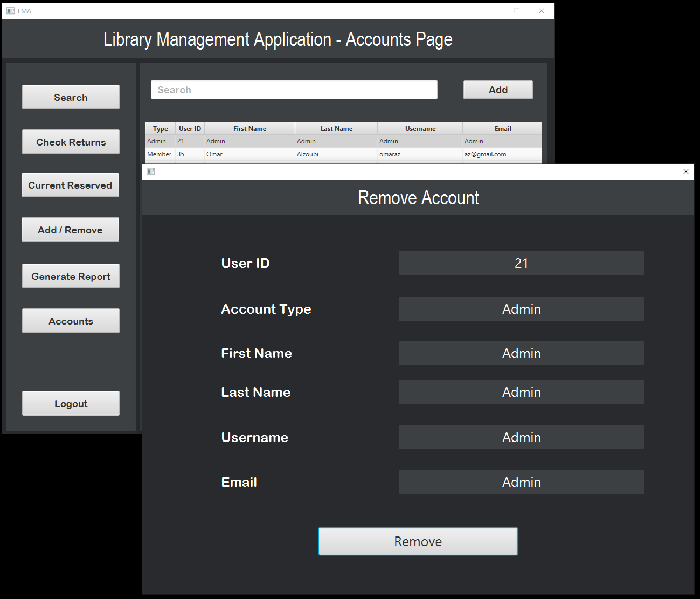Click the Email field in dialog

[x=521, y=482]
